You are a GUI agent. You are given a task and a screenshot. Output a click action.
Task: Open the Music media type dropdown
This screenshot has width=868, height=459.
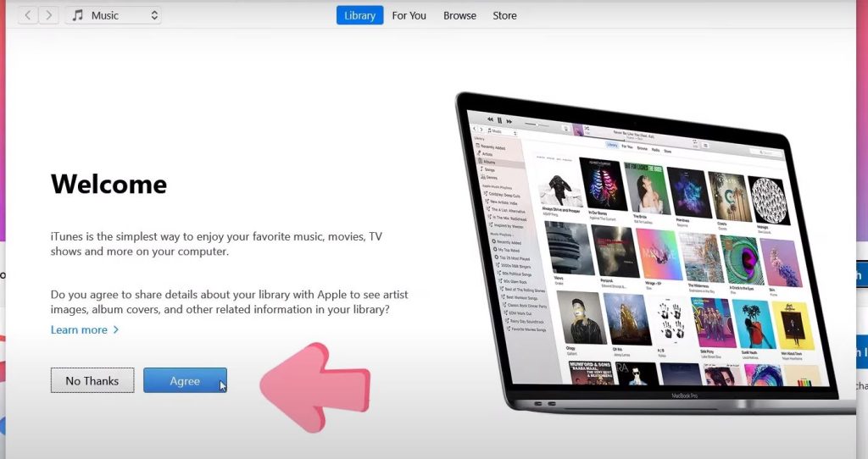pyautogui.click(x=114, y=15)
